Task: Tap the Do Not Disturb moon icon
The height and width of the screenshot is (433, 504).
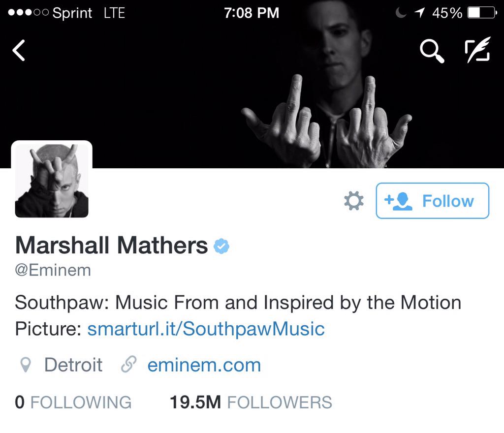Action: click(401, 13)
